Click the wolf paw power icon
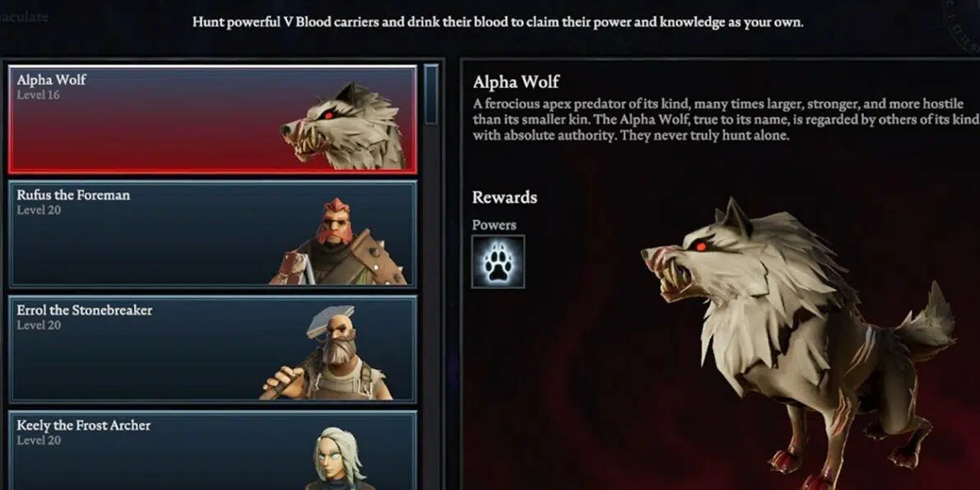 click(498, 262)
